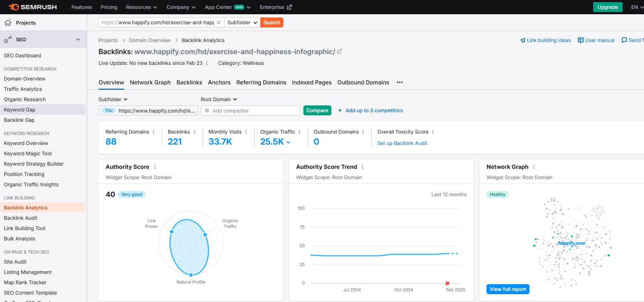Click the Referring Domains info icon

pos(154,132)
